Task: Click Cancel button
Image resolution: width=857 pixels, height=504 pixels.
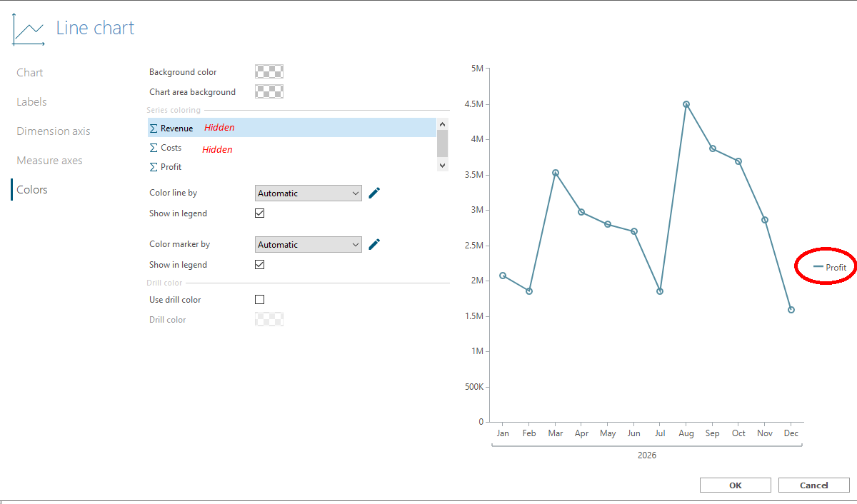Action: (x=814, y=485)
